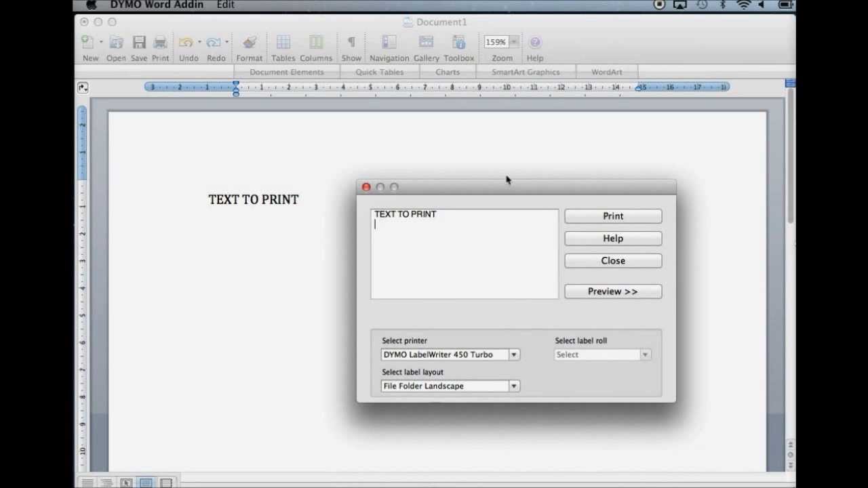The image size is (868, 488).
Task: Switch to Draft view button
Action: (x=87, y=483)
